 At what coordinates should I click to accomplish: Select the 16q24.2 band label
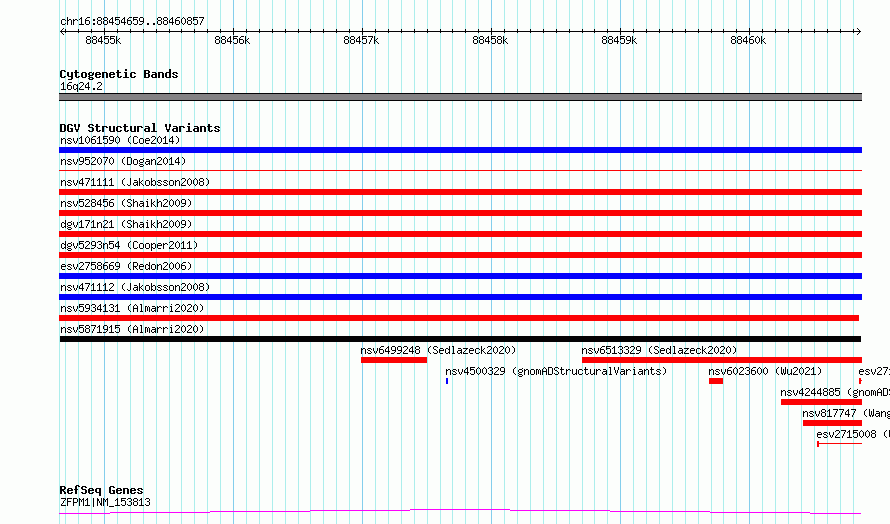(x=81, y=86)
